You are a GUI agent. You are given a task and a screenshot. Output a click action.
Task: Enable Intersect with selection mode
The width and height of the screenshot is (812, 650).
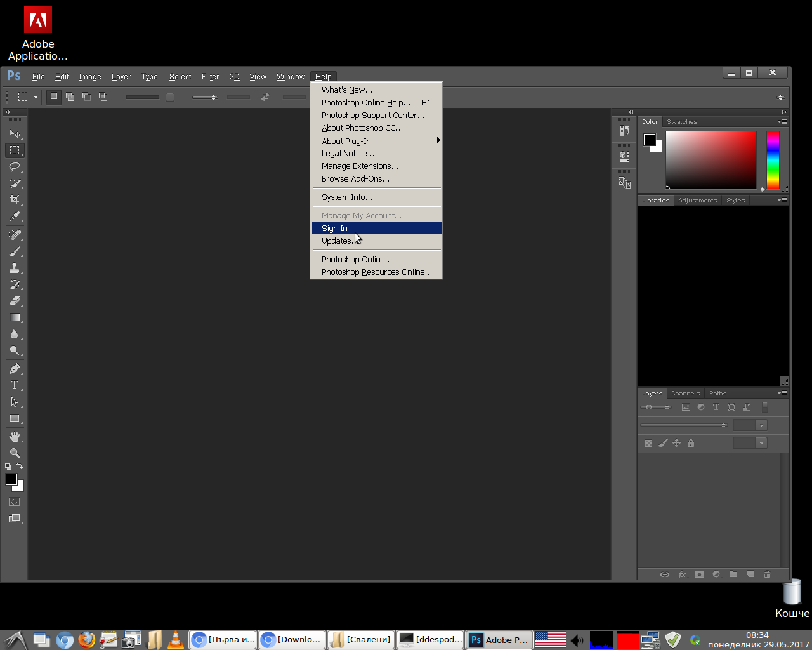click(103, 96)
